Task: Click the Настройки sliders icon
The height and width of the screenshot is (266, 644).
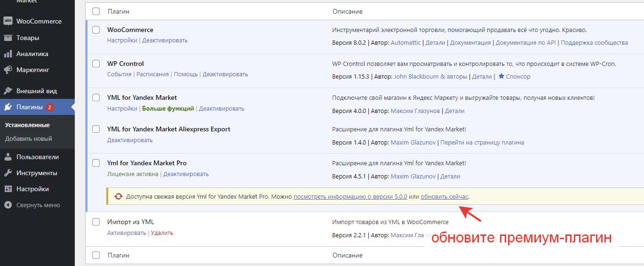Action: [8, 189]
